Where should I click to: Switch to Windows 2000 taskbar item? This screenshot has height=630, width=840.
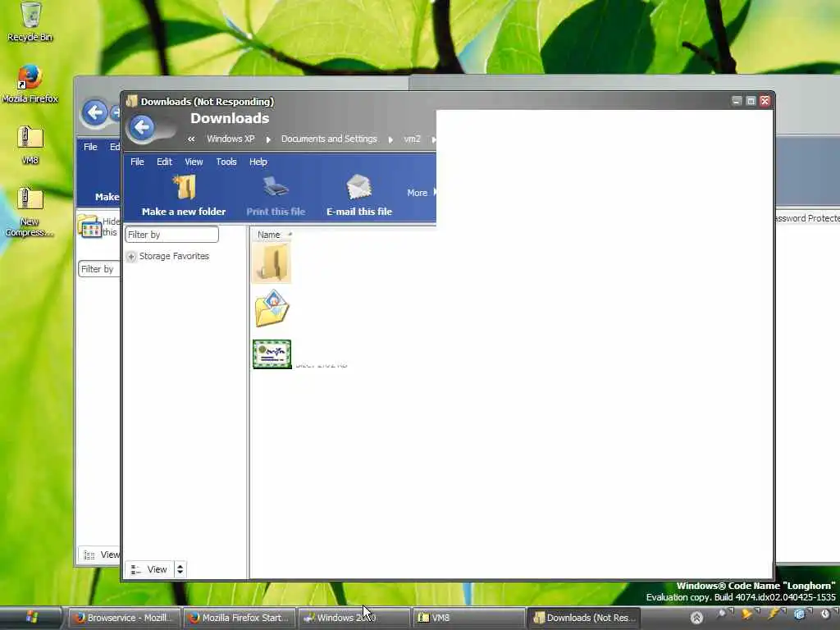pos(354,618)
